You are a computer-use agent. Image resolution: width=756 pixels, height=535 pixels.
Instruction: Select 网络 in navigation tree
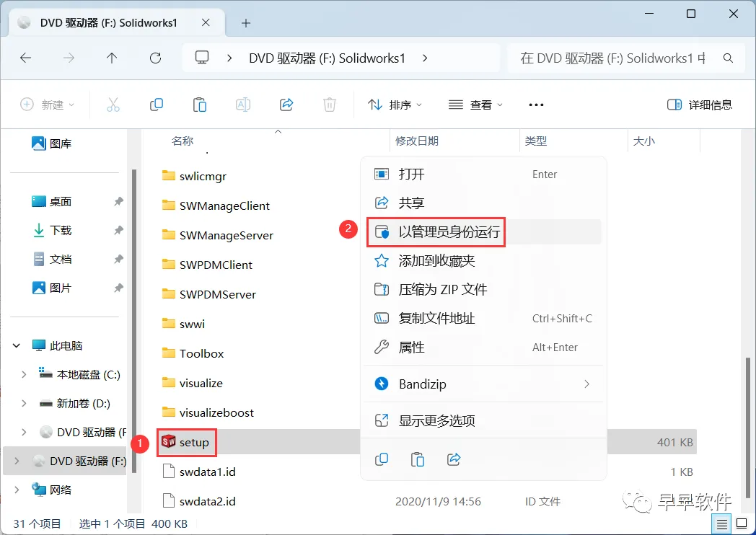click(x=52, y=490)
